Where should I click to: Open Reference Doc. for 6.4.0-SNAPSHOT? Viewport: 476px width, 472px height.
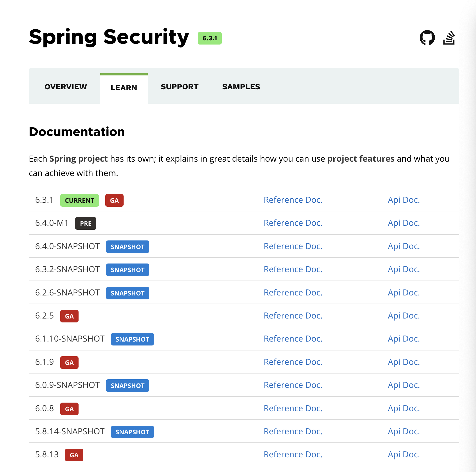[x=293, y=246]
